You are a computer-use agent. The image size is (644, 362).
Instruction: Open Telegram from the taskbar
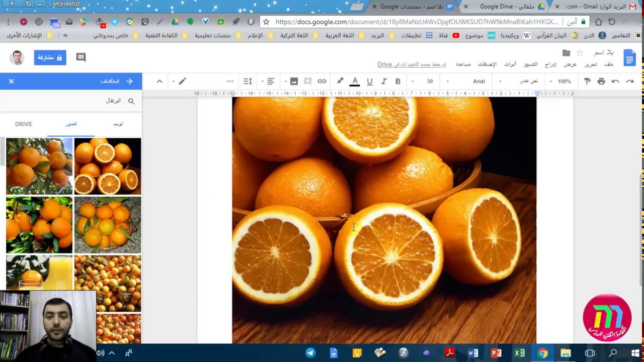[x=310, y=353]
